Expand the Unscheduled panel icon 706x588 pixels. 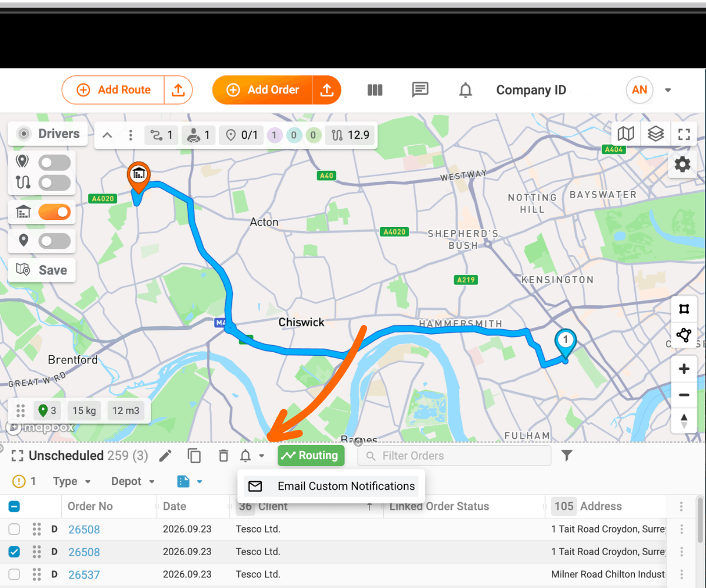coord(17,456)
